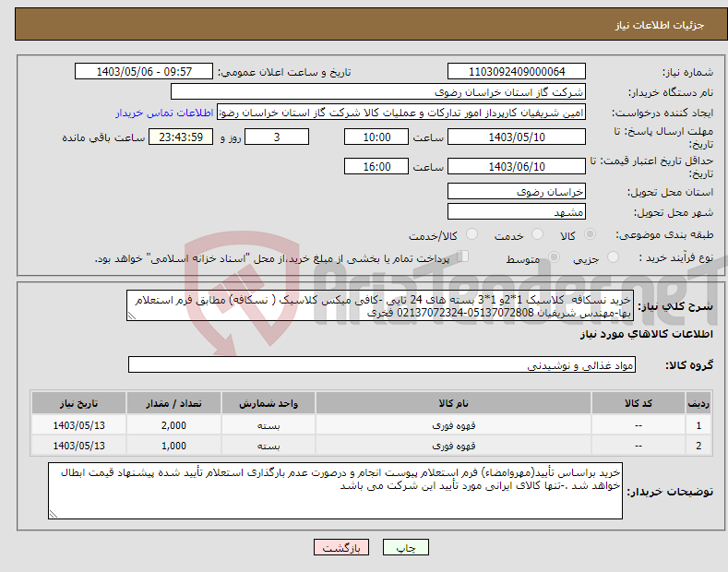The height and width of the screenshot is (572, 728).
Task: Select the متوسط purchase type radio
Action: click(x=554, y=256)
